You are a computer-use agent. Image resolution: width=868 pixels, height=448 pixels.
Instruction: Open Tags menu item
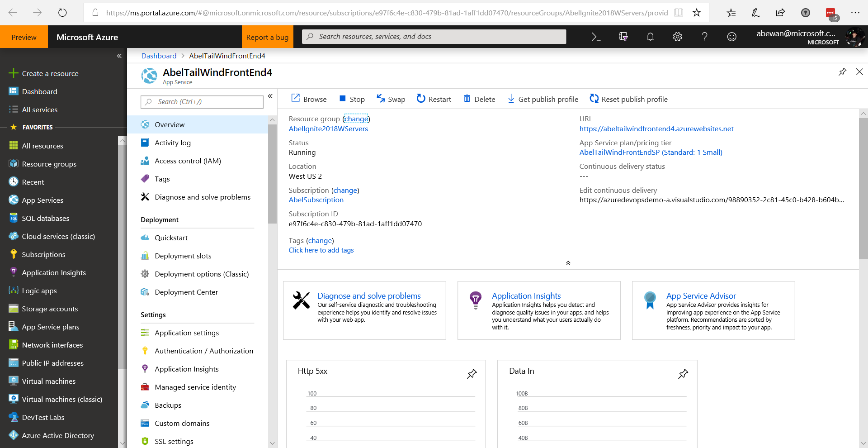point(198,179)
